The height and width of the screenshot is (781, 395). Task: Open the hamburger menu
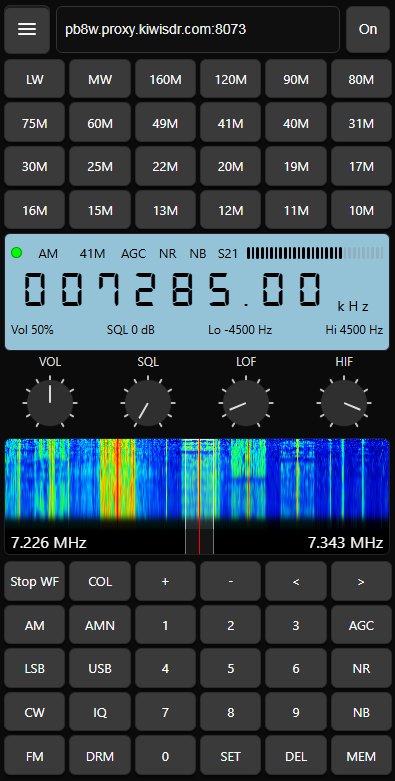click(x=27, y=29)
